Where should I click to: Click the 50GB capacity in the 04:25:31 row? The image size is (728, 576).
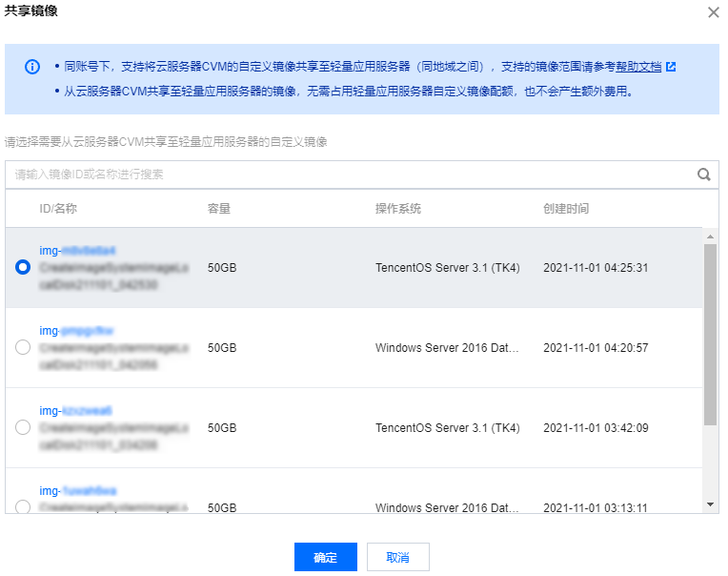tap(222, 268)
